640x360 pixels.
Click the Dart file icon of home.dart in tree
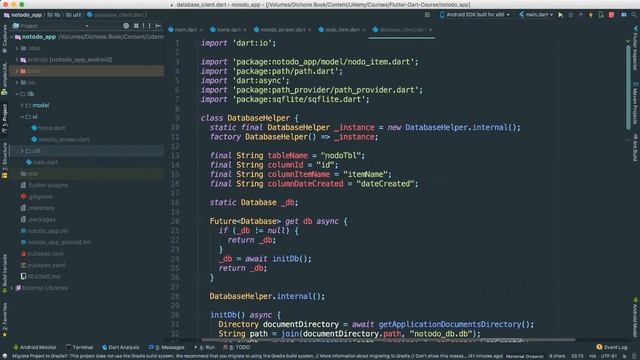click(34, 128)
